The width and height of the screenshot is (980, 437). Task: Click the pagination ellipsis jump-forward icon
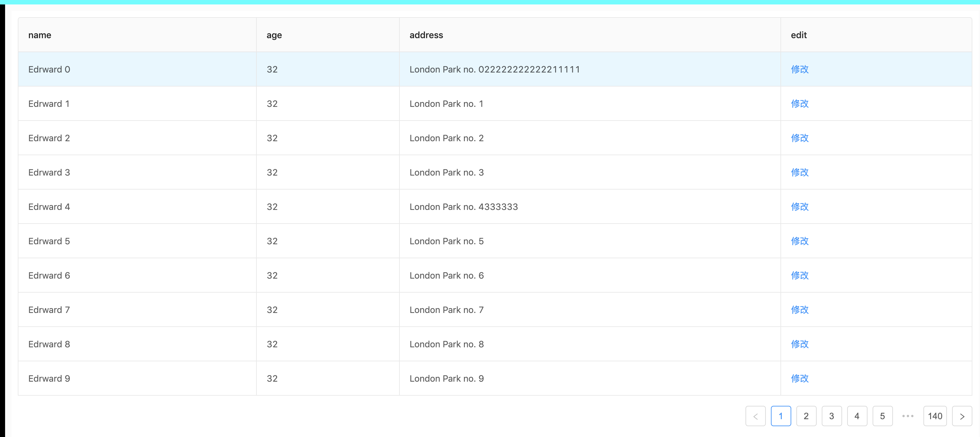[908, 416]
